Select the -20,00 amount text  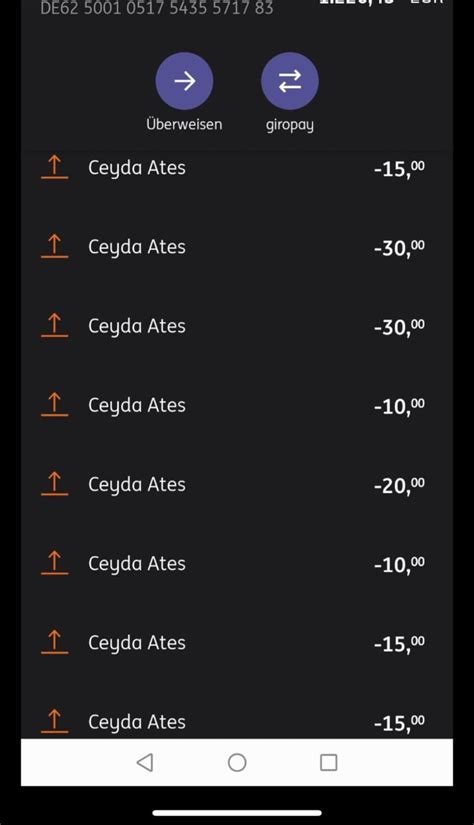pos(399,485)
